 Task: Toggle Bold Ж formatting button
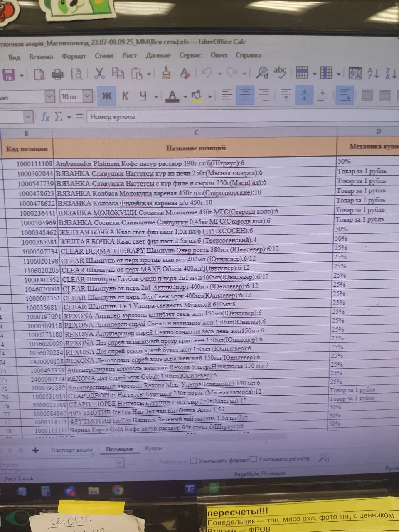106,96
